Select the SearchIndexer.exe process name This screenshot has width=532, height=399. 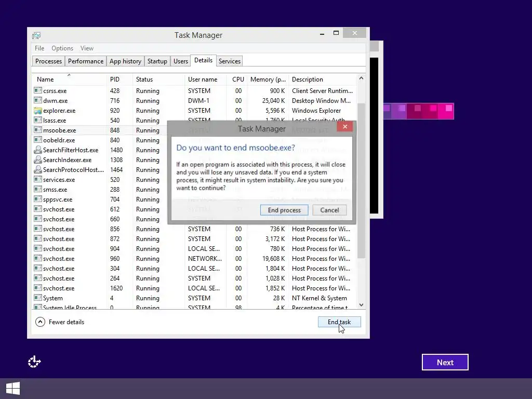(67, 160)
